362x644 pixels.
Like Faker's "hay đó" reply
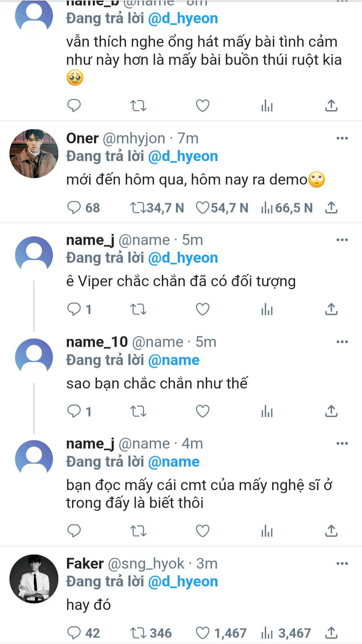(203, 633)
